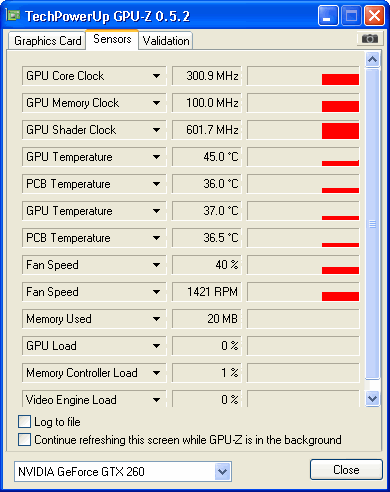
Task: Click the camera screenshot icon
Action: 369,39
